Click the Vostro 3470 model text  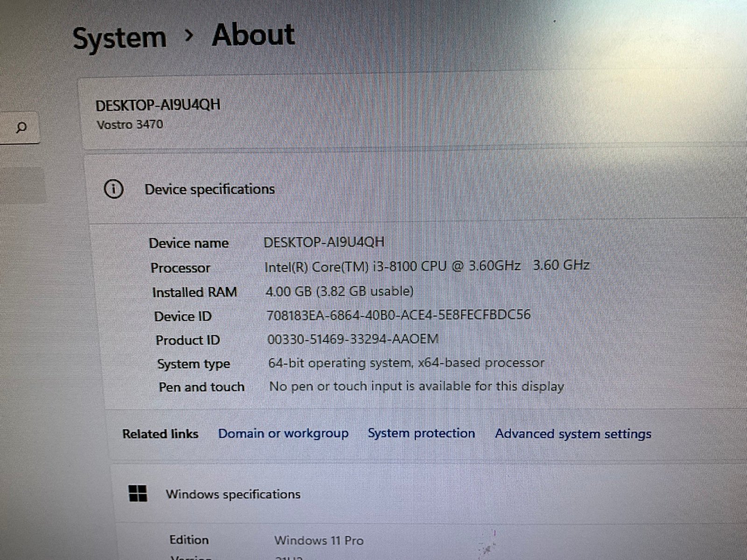(130, 125)
